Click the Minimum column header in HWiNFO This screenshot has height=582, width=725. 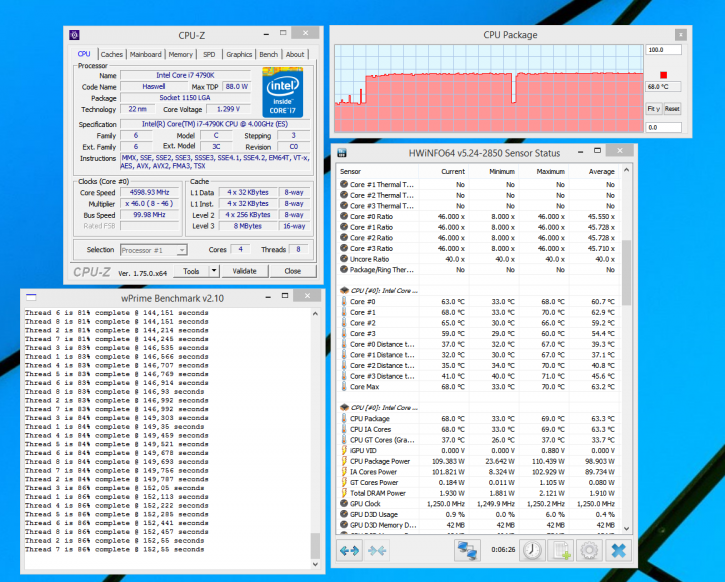494,172
